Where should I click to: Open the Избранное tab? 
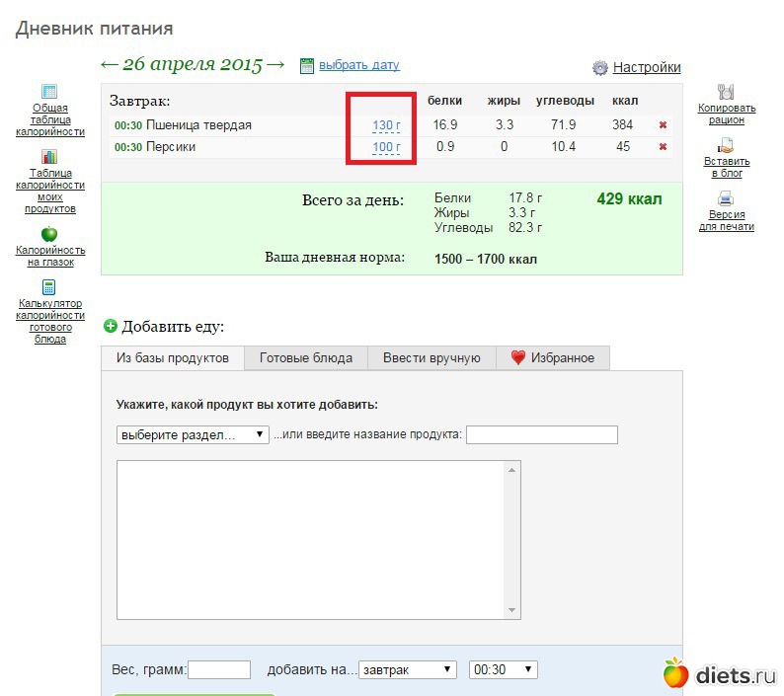(553, 357)
